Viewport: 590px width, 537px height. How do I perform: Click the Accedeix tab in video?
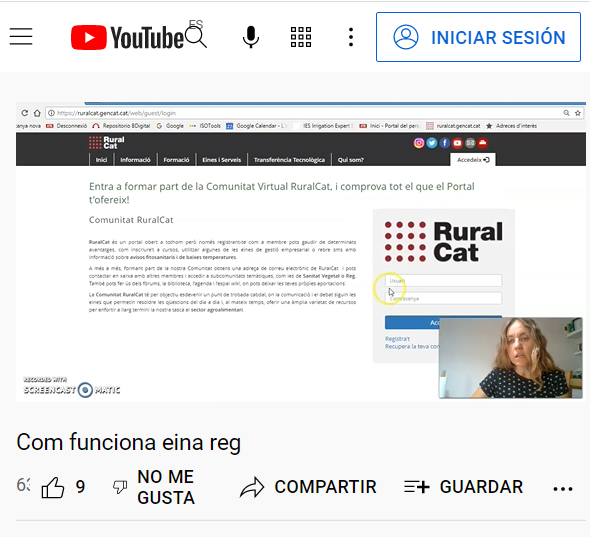pyautogui.click(x=473, y=160)
